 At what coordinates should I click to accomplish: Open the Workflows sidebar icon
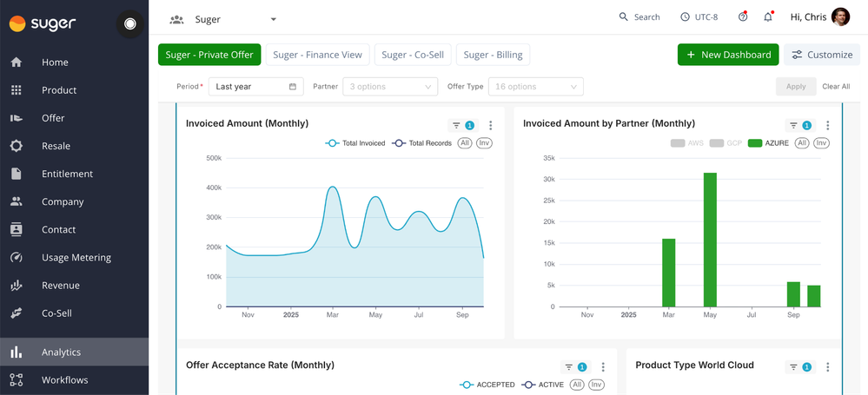(16, 380)
